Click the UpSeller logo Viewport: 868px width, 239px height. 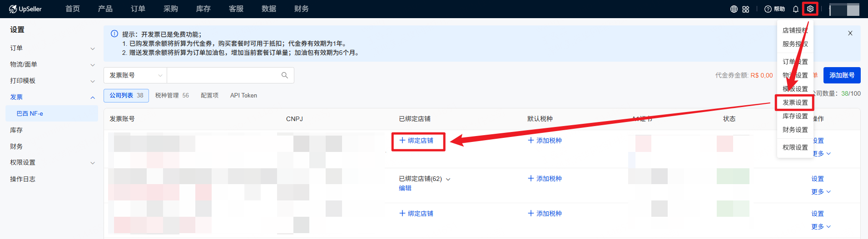click(x=25, y=9)
